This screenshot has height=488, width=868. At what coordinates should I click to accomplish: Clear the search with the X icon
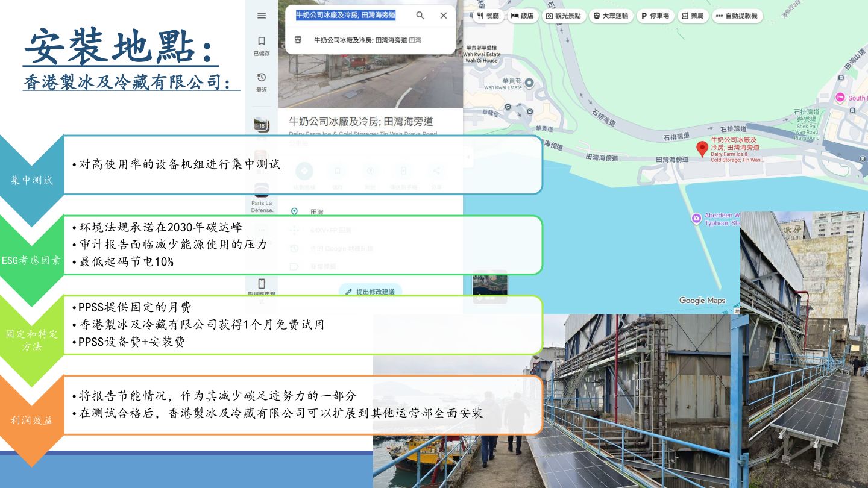pyautogui.click(x=444, y=16)
